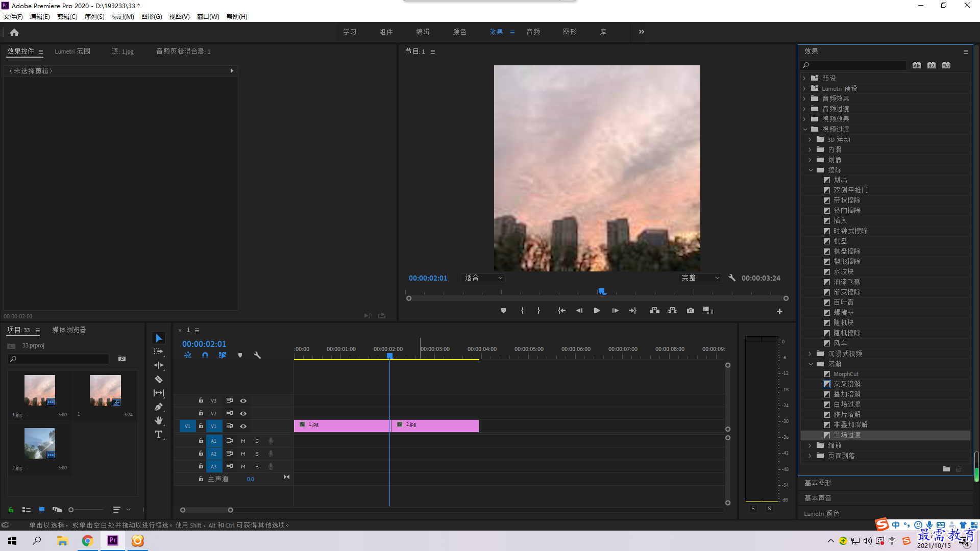Open the 文件(F) menu
Viewport: 980px width, 551px height.
click(13, 17)
